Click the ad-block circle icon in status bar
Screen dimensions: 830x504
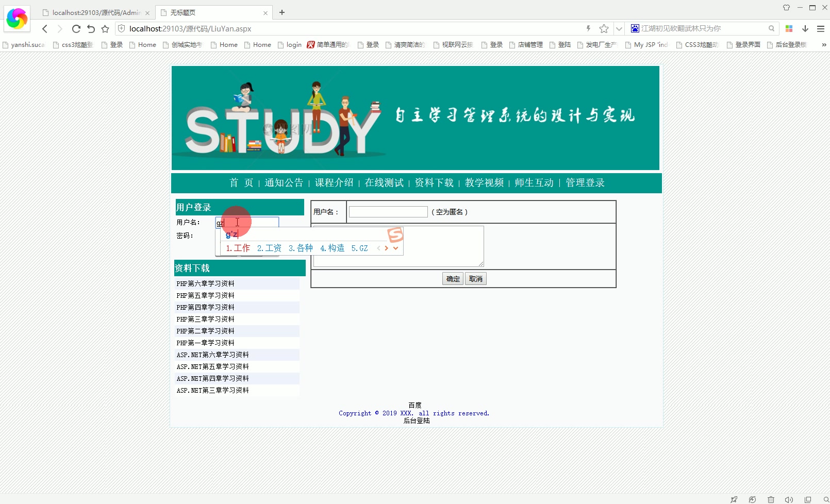(x=752, y=499)
